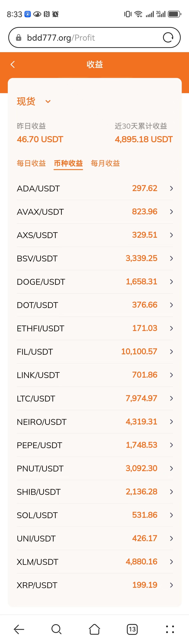Tap the browser home icon
Screen dimensions: 189x644
(x=94, y=629)
